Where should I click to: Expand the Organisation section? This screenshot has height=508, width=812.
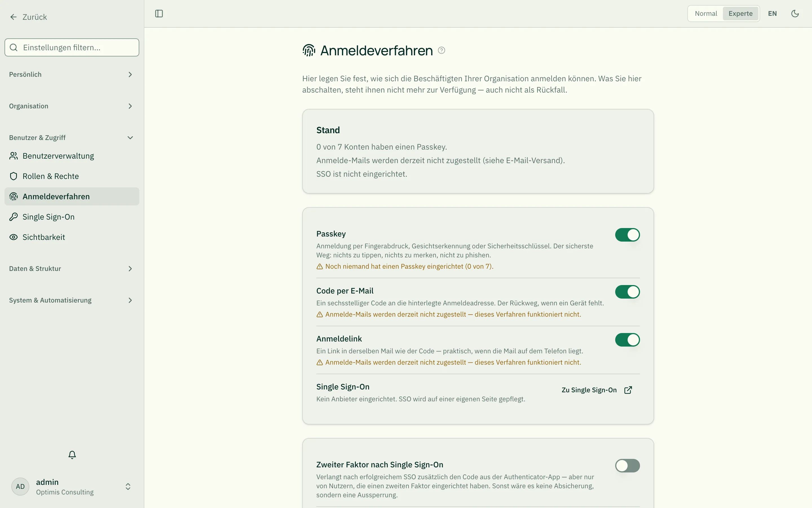coord(72,106)
